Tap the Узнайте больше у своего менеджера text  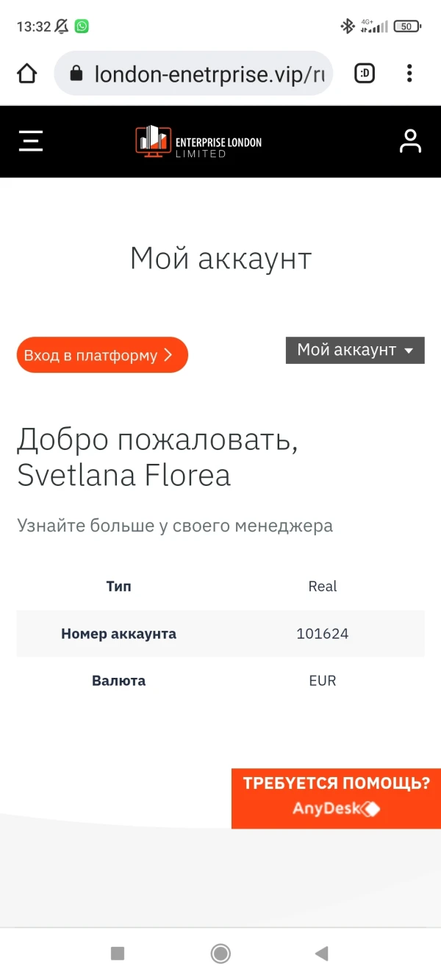[x=175, y=526]
